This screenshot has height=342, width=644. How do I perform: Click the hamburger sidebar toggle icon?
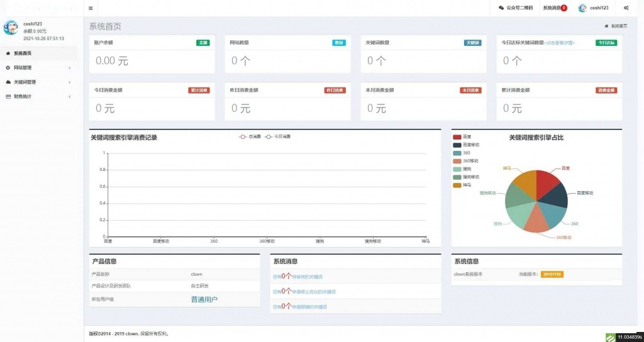click(x=91, y=8)
